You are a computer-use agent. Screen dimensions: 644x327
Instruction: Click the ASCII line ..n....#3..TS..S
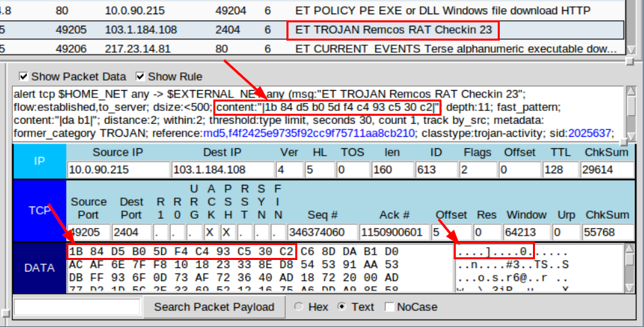click(x=513, y=265)
